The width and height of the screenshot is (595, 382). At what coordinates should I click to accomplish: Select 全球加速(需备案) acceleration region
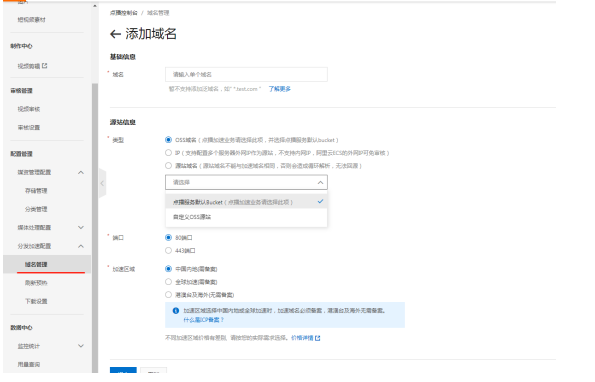(168, 282)
